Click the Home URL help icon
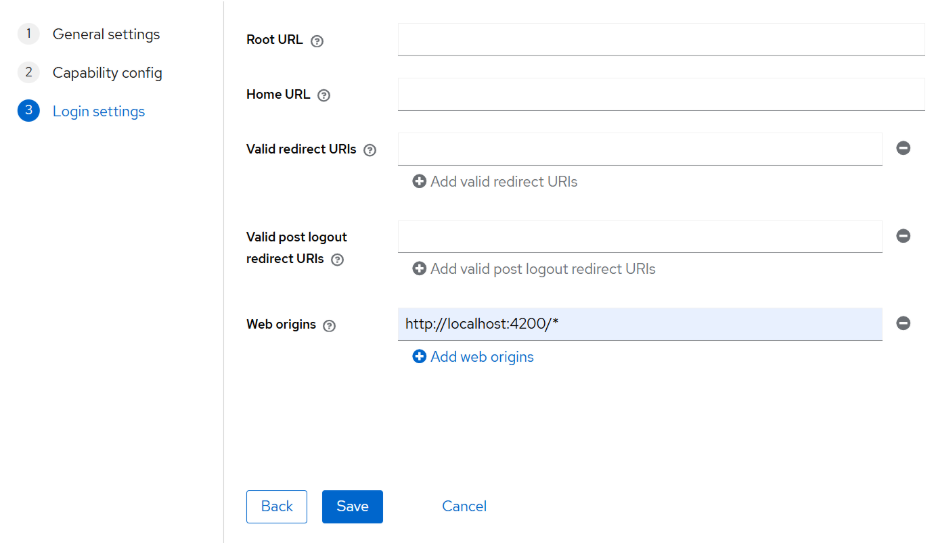The width and height of the screenshot is (936, 543). [x=323, y=96]
